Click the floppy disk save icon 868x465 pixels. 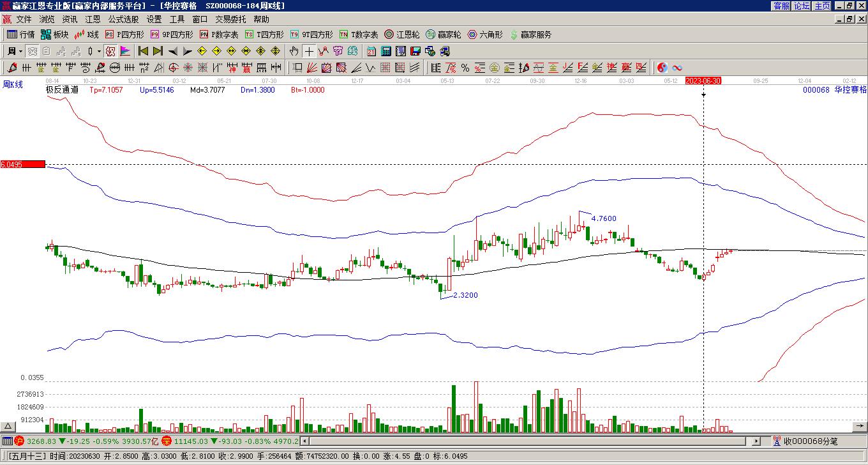415,51
